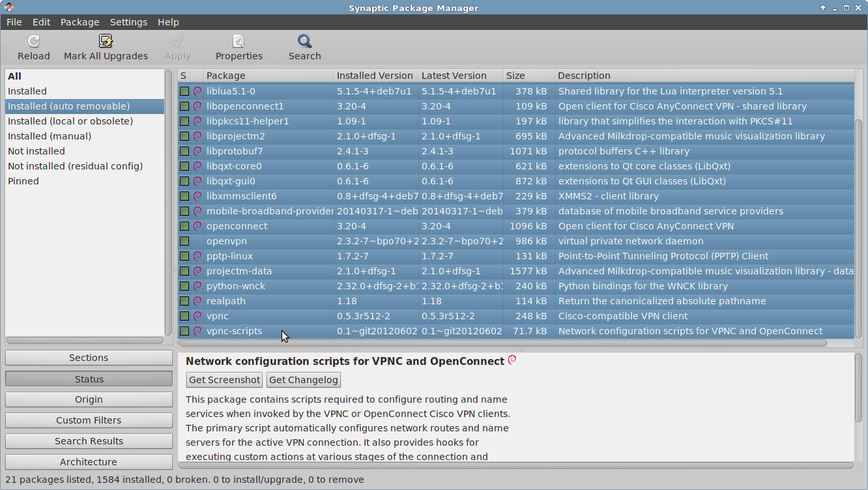Sort by the Installed Version column header

376,76
